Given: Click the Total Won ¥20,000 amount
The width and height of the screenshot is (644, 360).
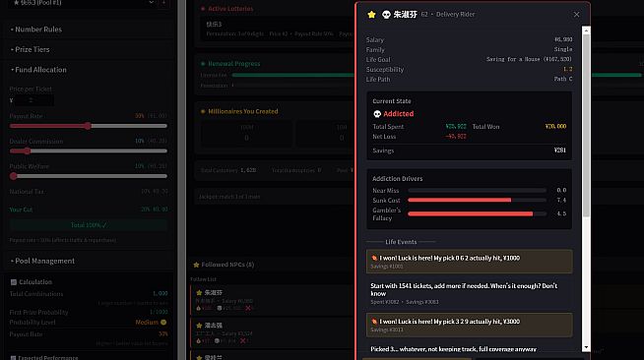Looking at the screenshot, I should (555, 127).
